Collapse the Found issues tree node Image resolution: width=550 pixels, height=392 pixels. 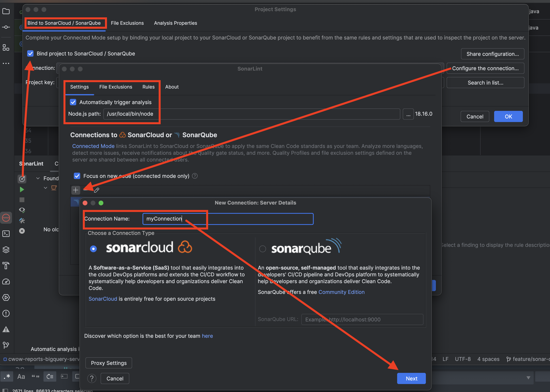point(38,178)
